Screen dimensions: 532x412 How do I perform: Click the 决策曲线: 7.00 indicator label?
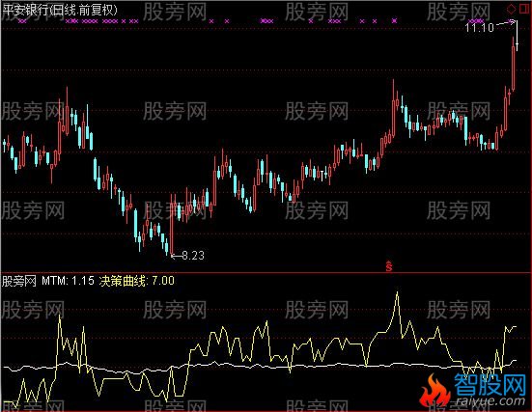coord(136,281)
